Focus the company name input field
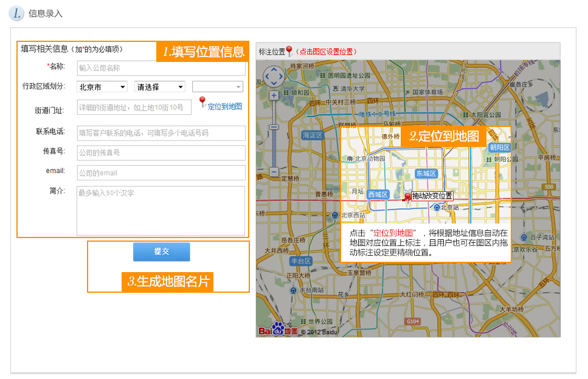 coord(161,68)
